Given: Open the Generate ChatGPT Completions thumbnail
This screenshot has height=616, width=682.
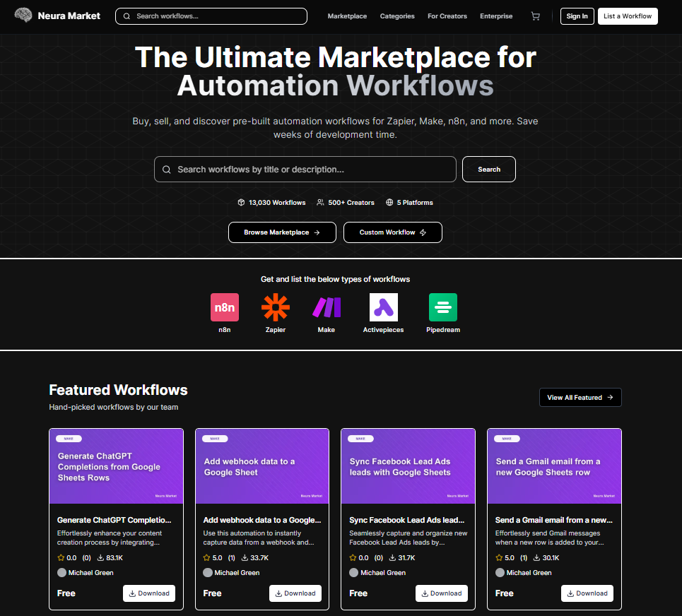Looking at the screenshot, I should pos(116,466).
